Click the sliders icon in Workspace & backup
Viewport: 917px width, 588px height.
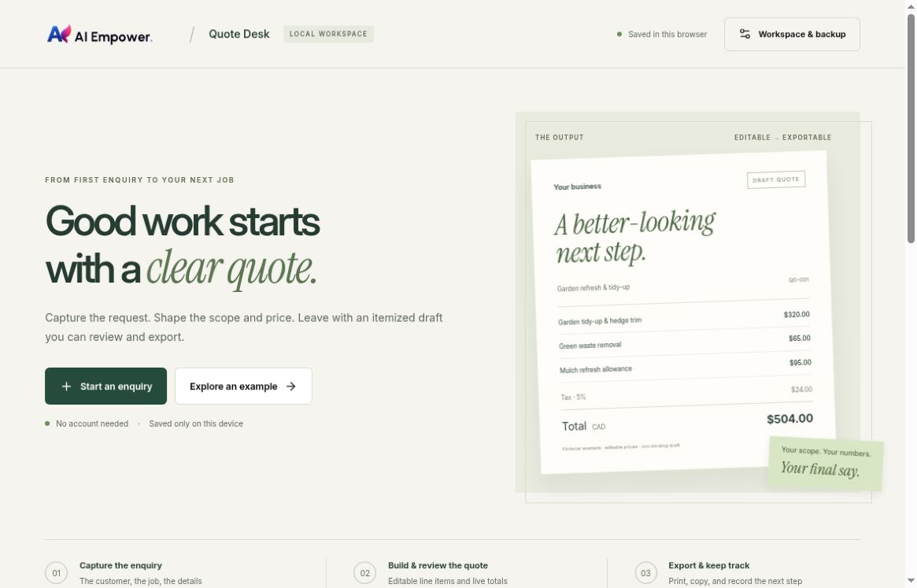point(745,34)
